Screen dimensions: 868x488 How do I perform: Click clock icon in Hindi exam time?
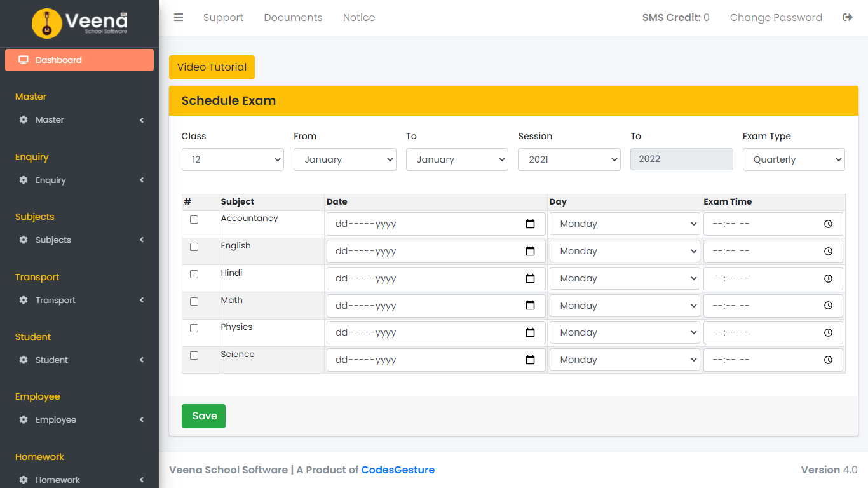point(828,278)
